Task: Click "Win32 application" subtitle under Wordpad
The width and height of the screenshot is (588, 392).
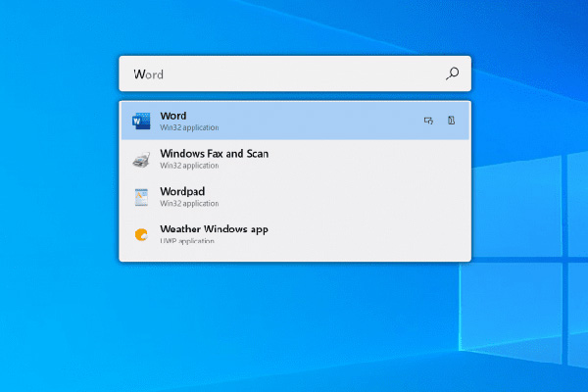Action: (x=189, y=203)
